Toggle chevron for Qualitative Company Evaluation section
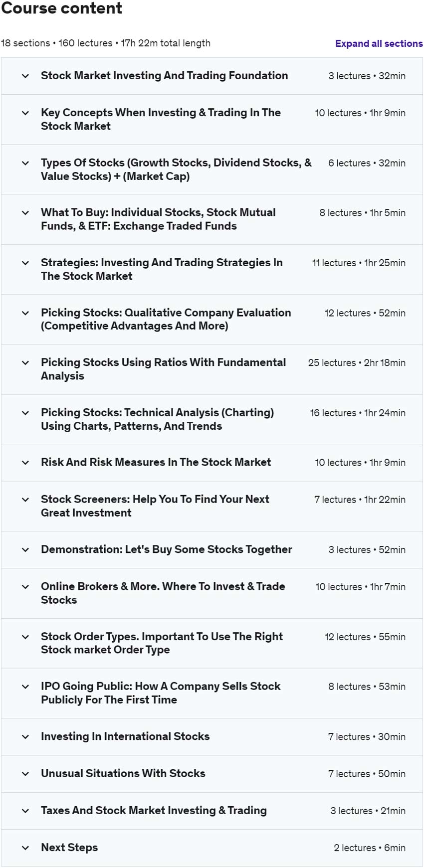The width and height of the screenshot is (424, 868). 25,313
